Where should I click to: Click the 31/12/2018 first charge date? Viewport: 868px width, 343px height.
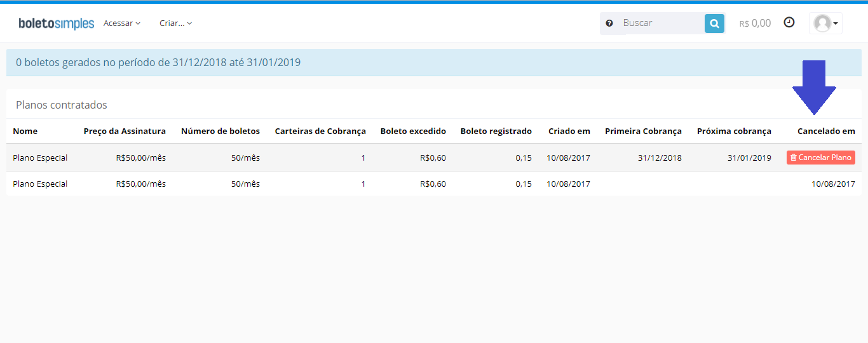coord(660,158)
